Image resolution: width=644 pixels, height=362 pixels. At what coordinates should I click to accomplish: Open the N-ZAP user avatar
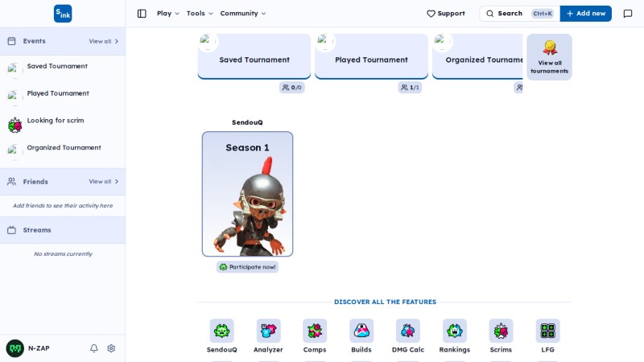(15, 348)
